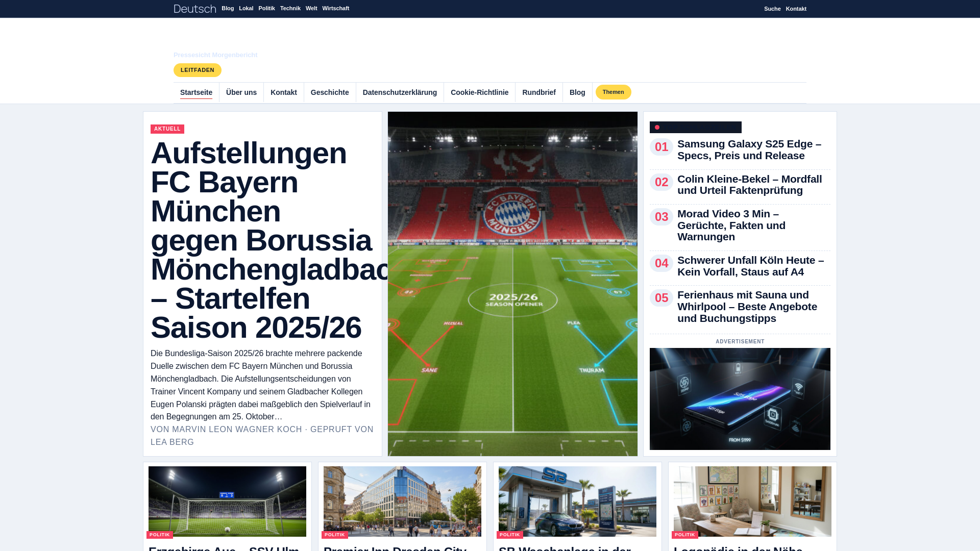Click the Deutsch site logo
980x551 pixels.
click(195, 9)
